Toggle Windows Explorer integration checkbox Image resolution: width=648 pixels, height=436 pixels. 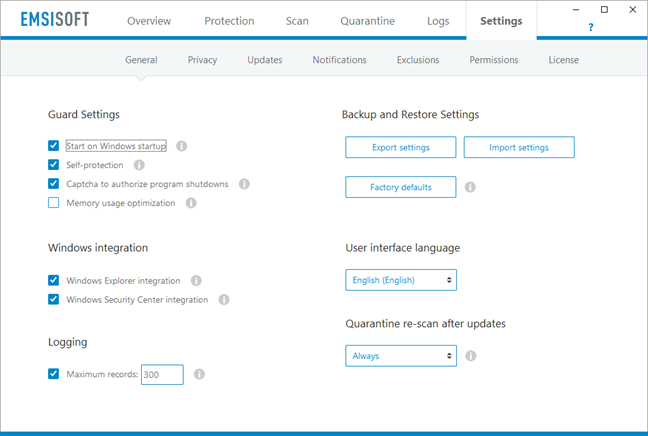53,280
